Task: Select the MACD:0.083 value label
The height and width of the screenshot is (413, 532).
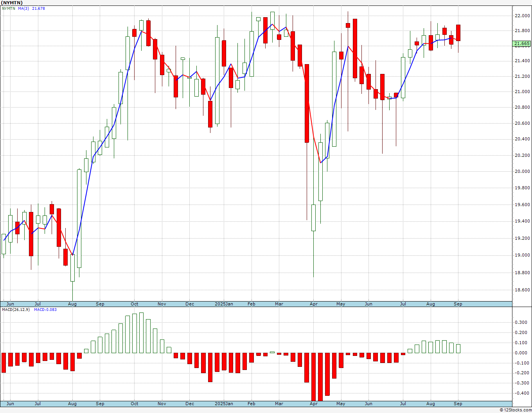Action: point(45,309)
